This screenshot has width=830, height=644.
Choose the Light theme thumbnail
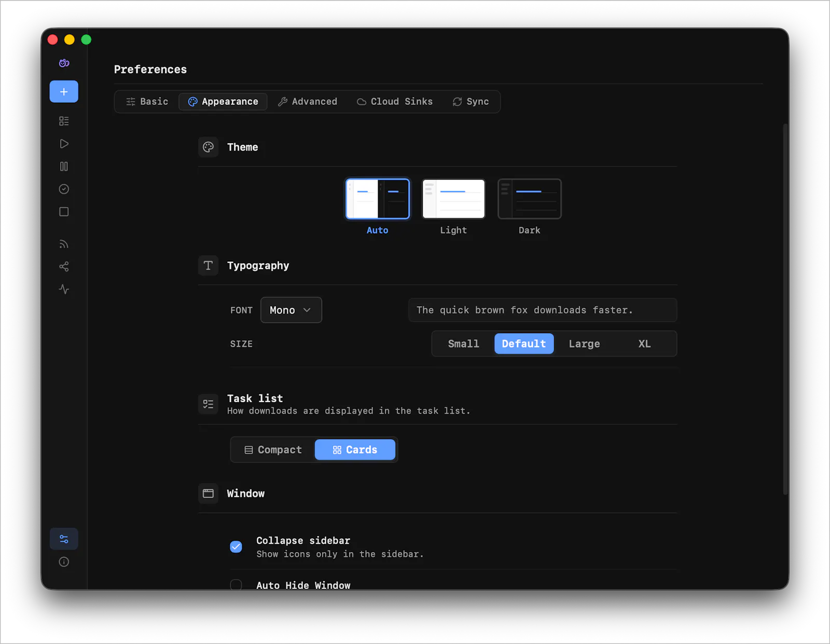[453, 199]
